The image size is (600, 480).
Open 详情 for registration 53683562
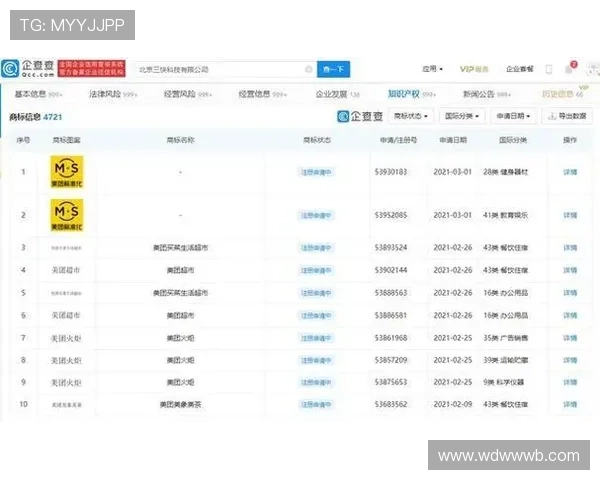(x=570, y=405)
